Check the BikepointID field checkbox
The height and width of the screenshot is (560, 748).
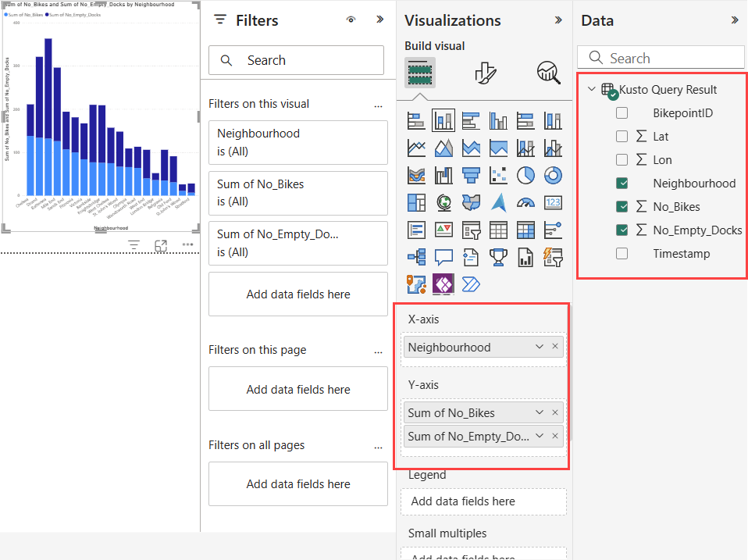pyautogui.click(x=622, y=113)
